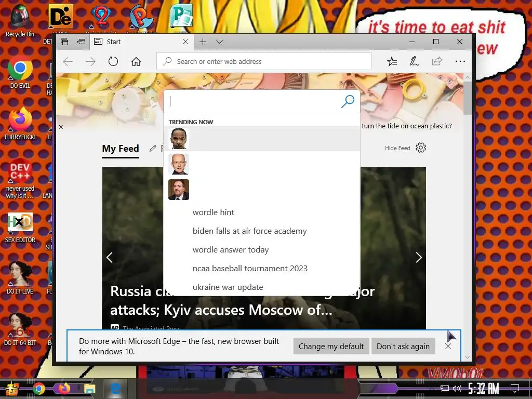Open the Dev C++ desktop shortcut

pyautogui.click(x=20, y=178)
